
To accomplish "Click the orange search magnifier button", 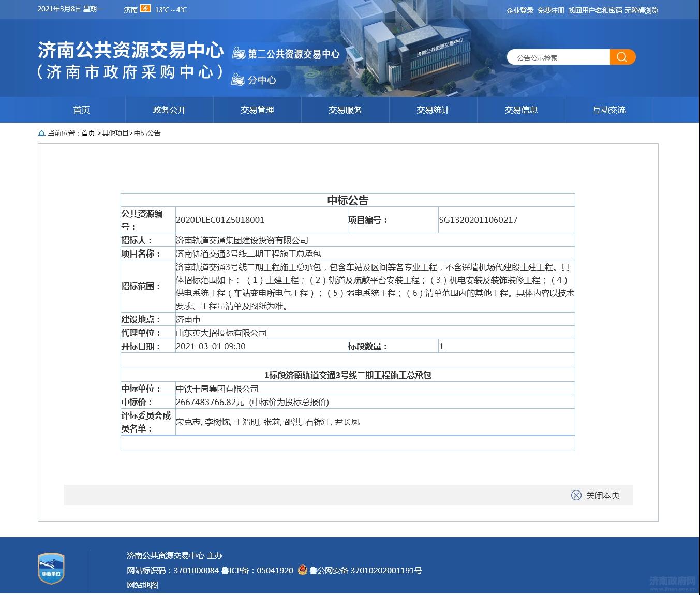I will pos(622,57).
